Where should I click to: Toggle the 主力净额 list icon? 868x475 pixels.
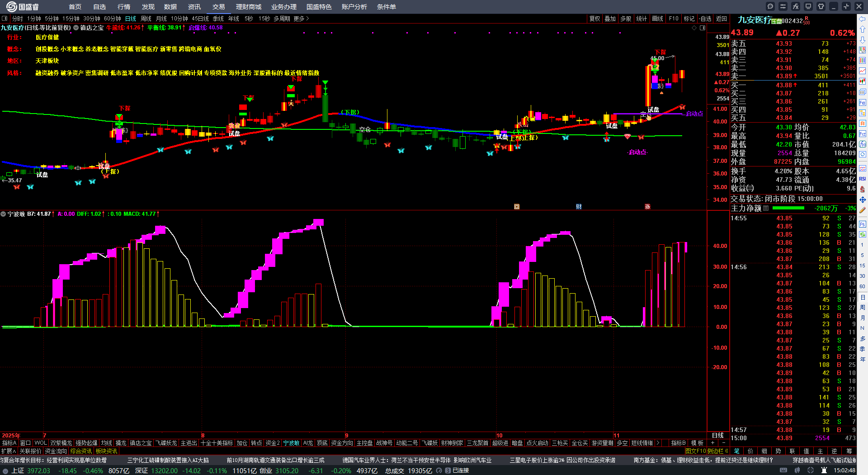pyautogui.click(x=766, y=208)
